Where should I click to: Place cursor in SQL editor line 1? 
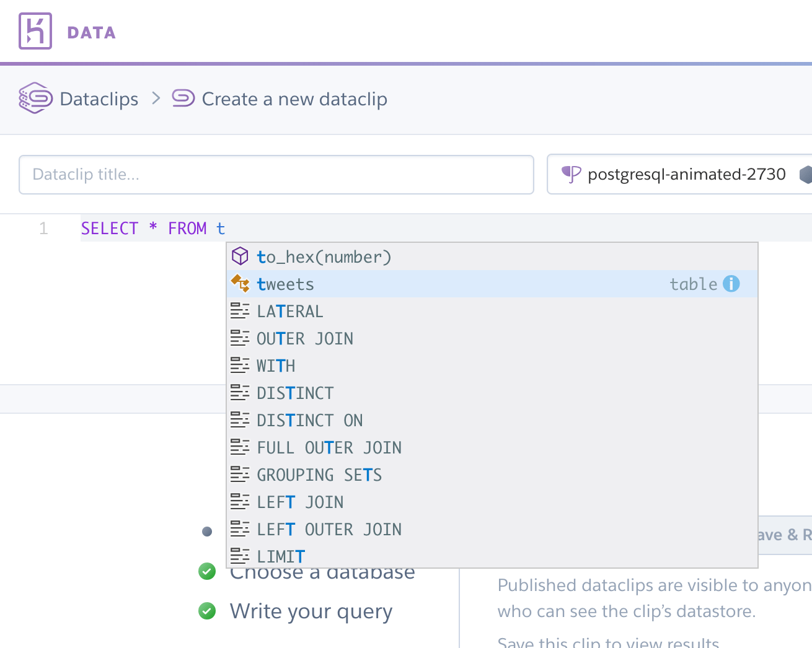[x=446, y=229]
